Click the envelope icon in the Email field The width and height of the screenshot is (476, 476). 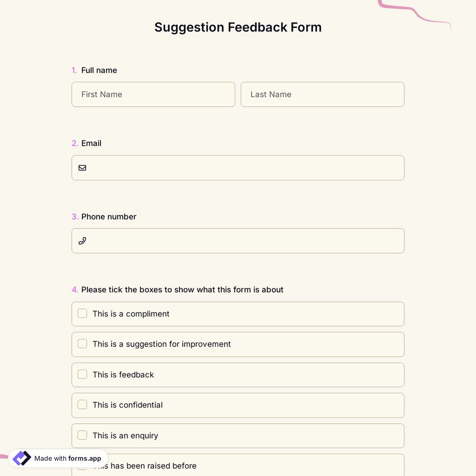(x=82, y=168)
